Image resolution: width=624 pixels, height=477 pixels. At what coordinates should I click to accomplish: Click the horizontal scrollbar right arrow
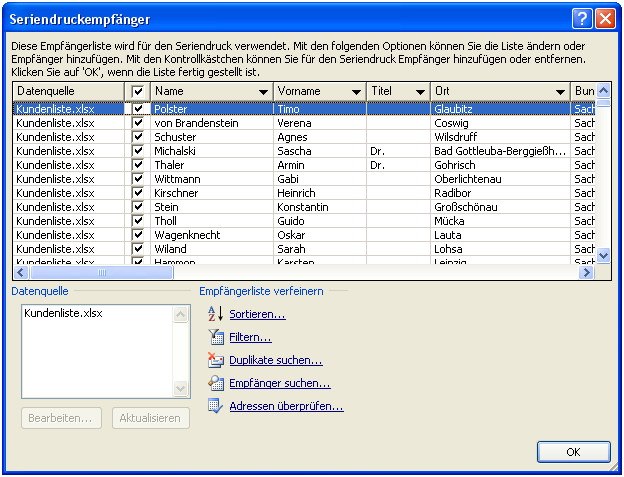click(x=587, y=272)
